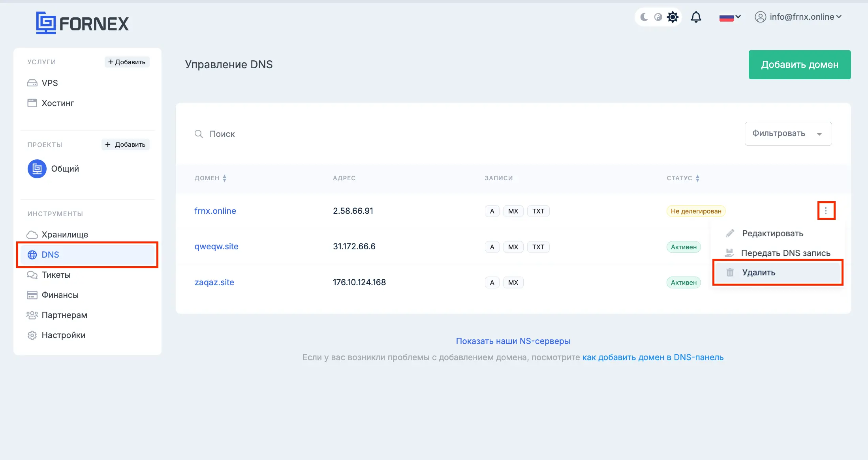Open the zaqaz.site domain link

[x=214, y=282]
